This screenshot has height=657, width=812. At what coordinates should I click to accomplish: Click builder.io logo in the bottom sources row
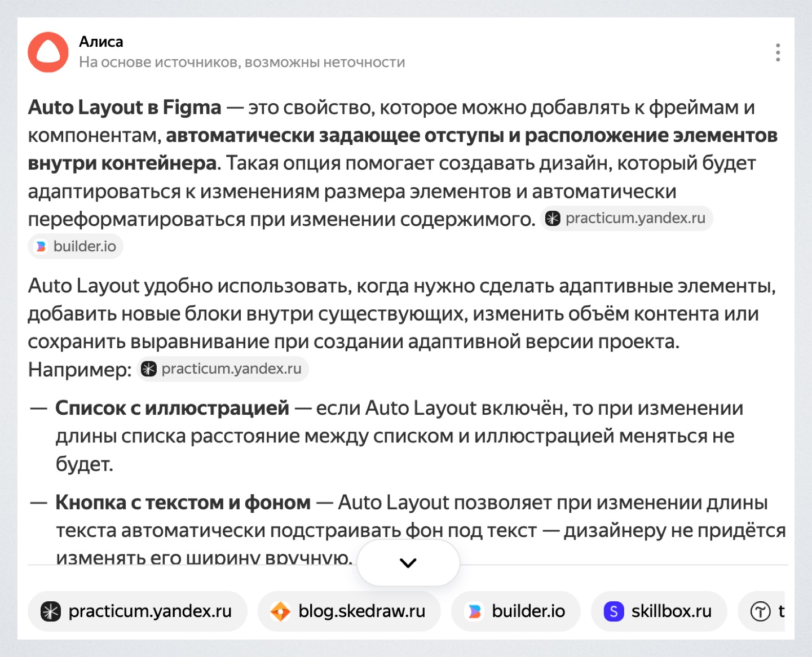(475, 611)
